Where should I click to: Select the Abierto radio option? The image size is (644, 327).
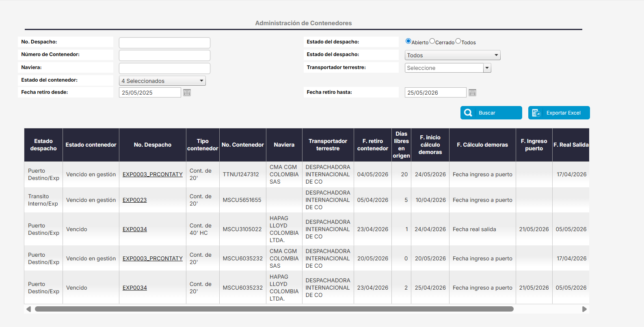(408, 41)
